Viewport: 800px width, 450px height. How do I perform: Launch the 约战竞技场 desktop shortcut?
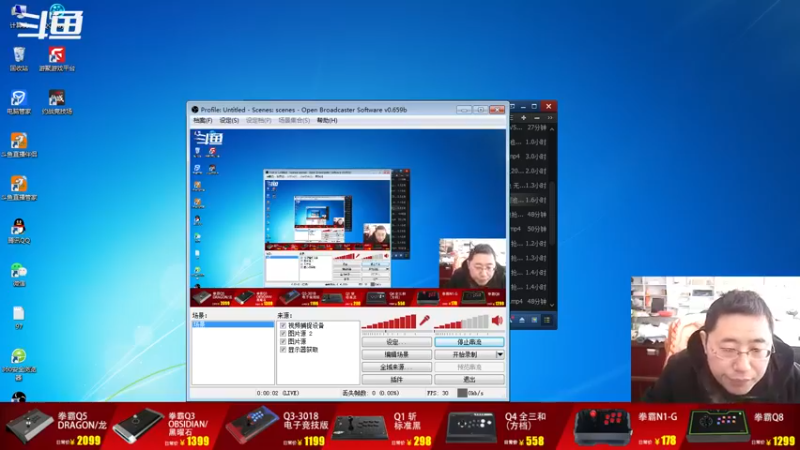coord(57,102)
